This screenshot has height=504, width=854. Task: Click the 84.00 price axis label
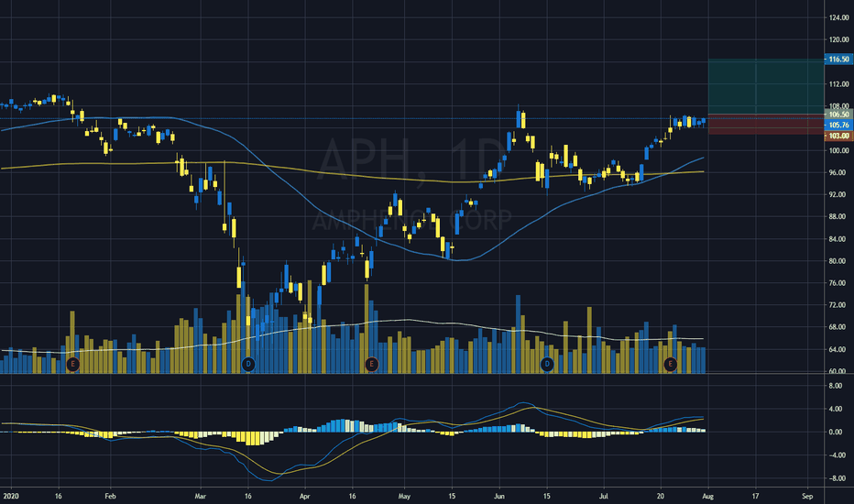pos(838,239)
